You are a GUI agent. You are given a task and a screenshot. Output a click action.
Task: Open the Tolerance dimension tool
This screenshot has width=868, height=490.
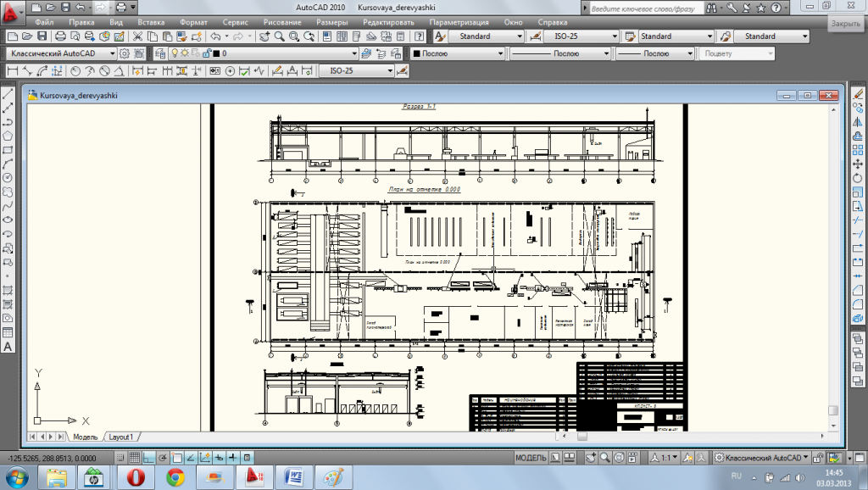(x=214, y=71)
